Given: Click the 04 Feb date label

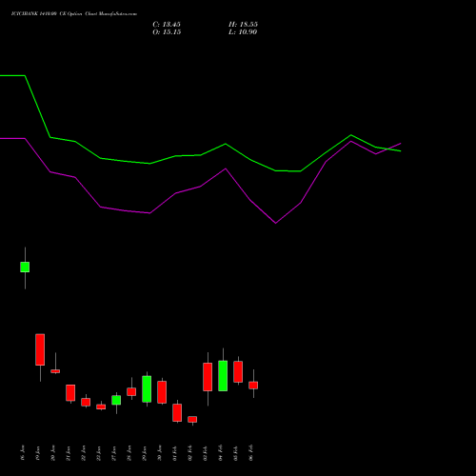Looking at the screenshot, I should tap(221, 452).
